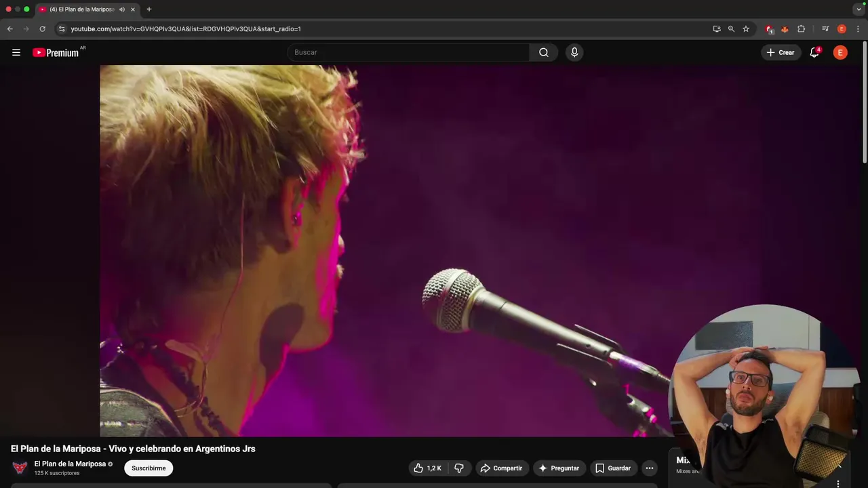The width and height of the screenshot is (868, 488).
Task: Open the YouTube guide hamburger menu
Action: (x=16, y=52)
